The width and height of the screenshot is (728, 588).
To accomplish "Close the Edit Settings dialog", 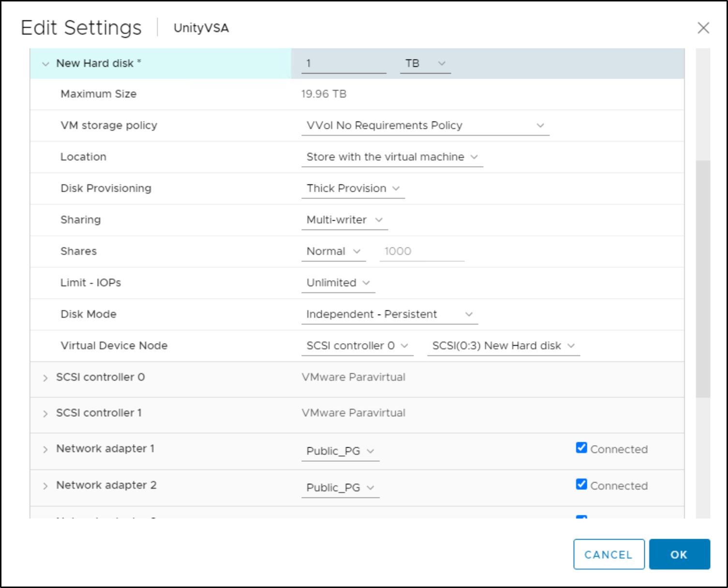I will click(x=703, y=28).
